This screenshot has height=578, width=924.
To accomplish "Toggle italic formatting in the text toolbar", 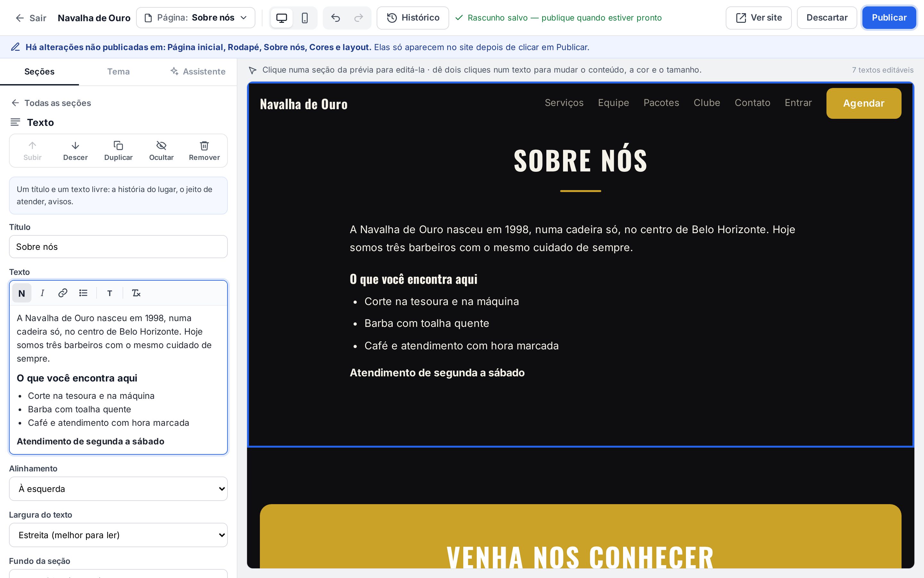I will tap(42, 293).
